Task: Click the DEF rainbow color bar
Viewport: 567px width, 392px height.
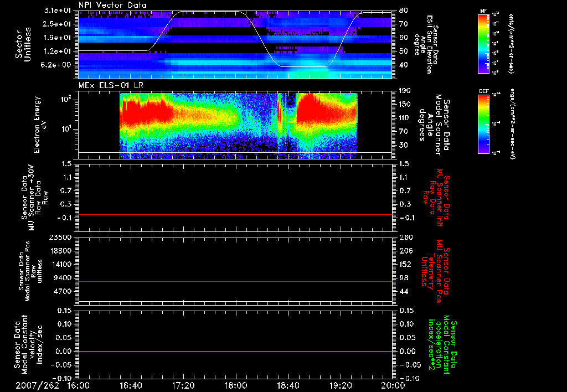Action: (484, 124)
